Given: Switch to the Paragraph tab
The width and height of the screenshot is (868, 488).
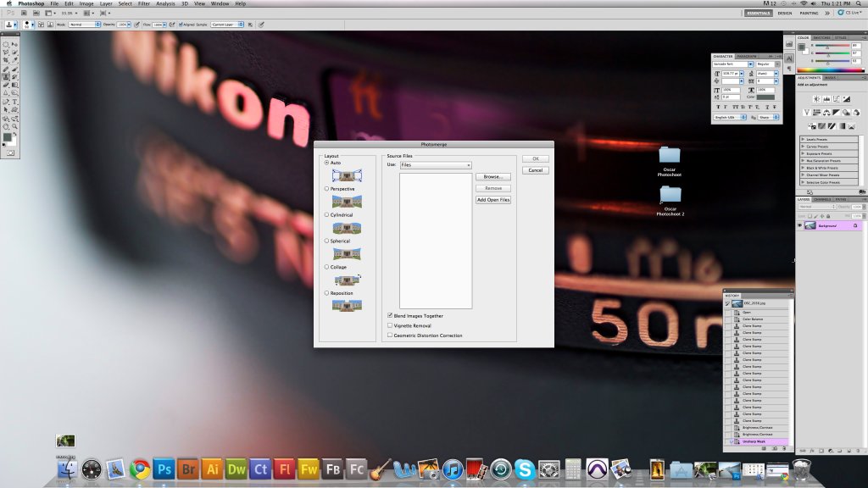Looking at the screenshot, I should [747, 57].
